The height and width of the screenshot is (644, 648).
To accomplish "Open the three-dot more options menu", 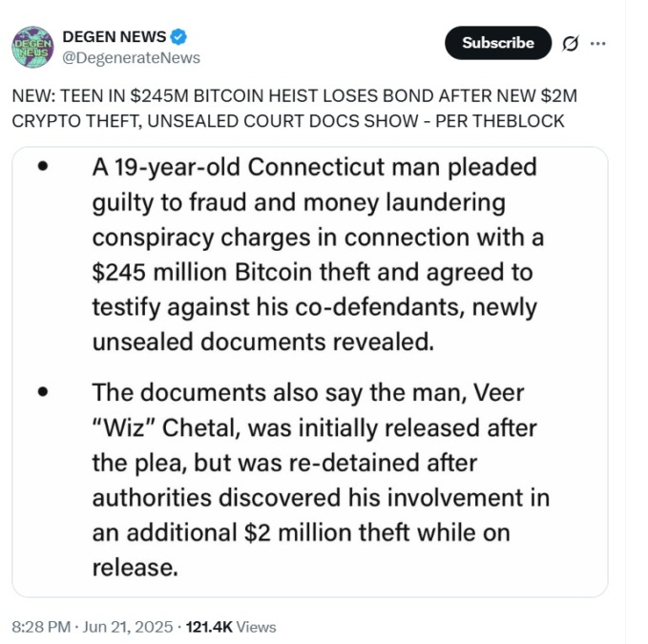I will pyautogui.click(x=597, y=43).
